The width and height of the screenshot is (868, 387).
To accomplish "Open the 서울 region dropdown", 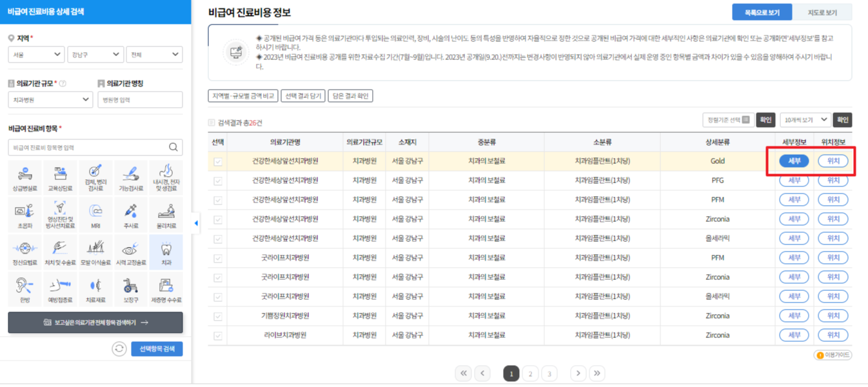I will coord(36,54).
